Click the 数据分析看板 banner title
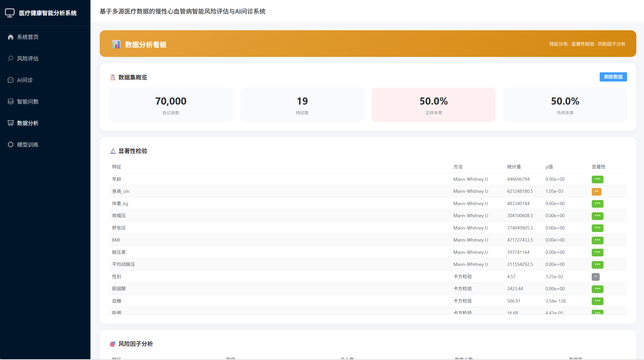The image size is (644, 360). coord(146,45)
